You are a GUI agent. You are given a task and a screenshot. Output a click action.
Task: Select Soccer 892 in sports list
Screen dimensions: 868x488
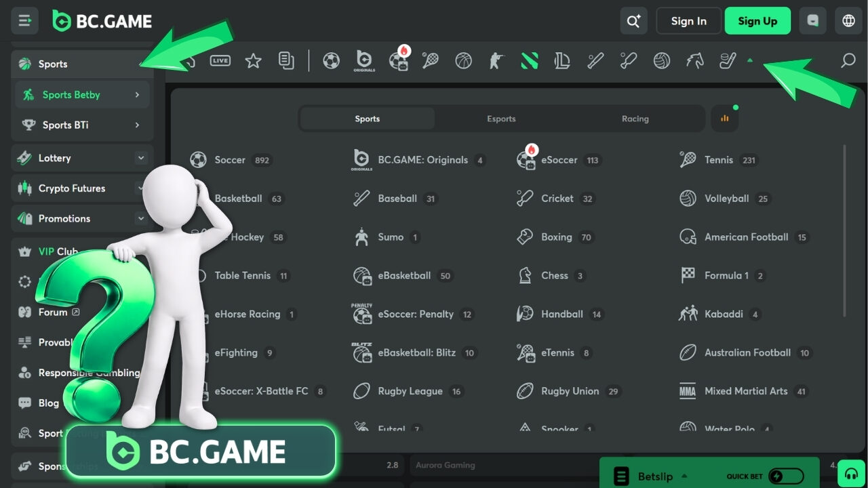tap(231, 160)
